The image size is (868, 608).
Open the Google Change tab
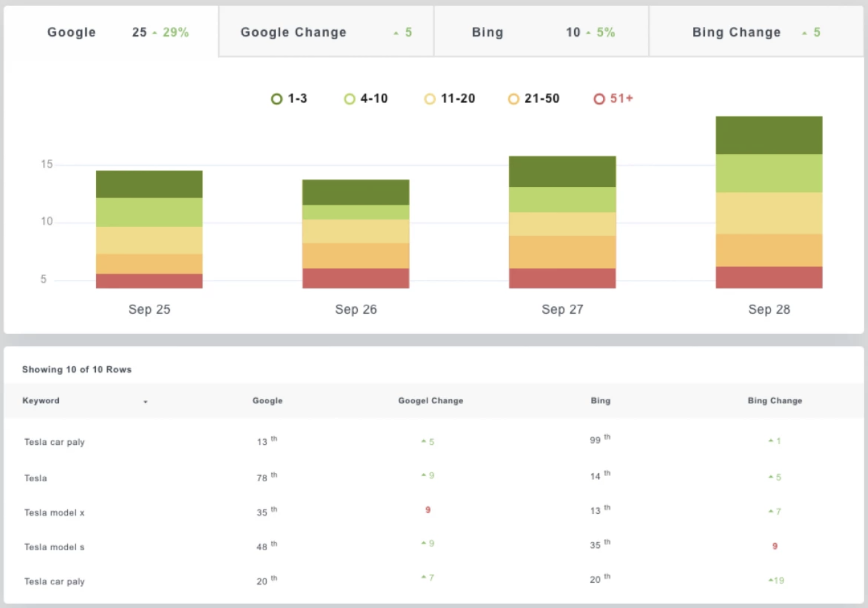tap(326, 33)
